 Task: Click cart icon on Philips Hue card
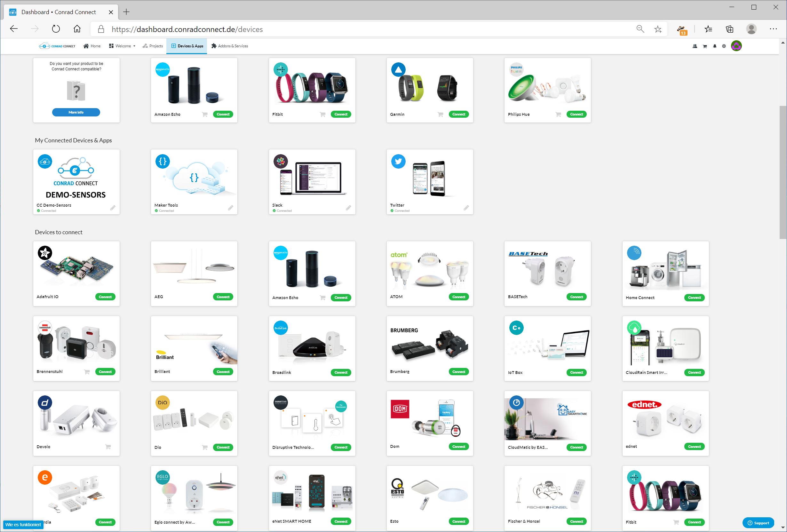[x=558, y=115]
